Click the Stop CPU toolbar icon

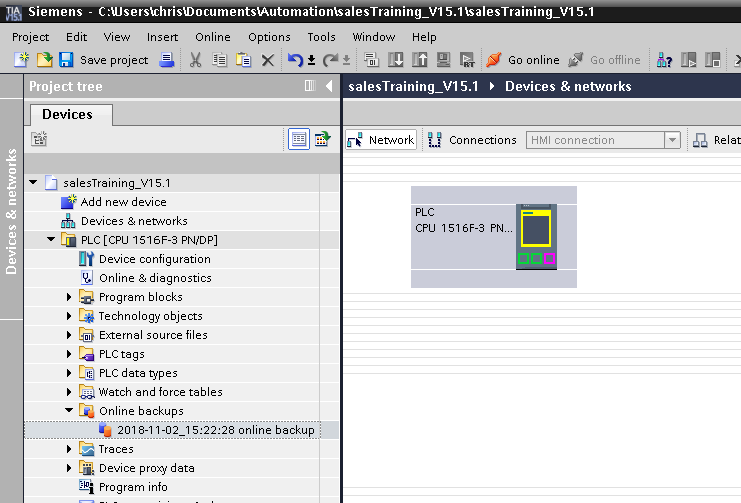[x=713, y=60]
